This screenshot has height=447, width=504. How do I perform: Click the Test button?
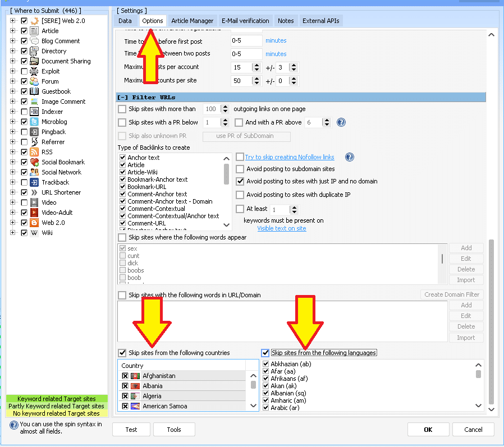(131, 430)
